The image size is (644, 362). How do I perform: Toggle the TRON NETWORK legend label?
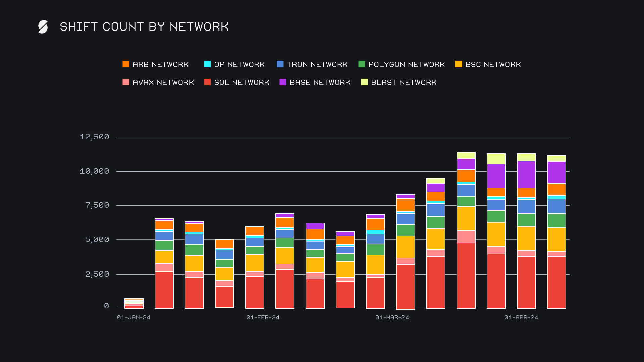tap(317, 64)
